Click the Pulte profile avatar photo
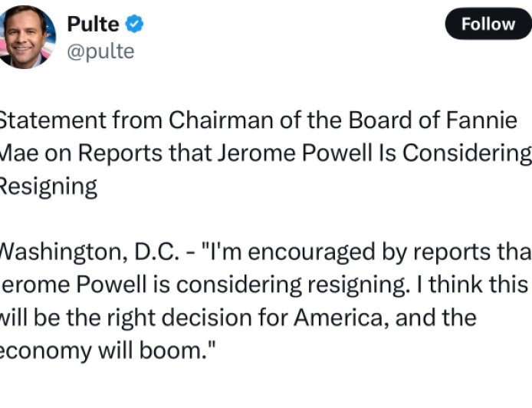 [x=28, y=35]
